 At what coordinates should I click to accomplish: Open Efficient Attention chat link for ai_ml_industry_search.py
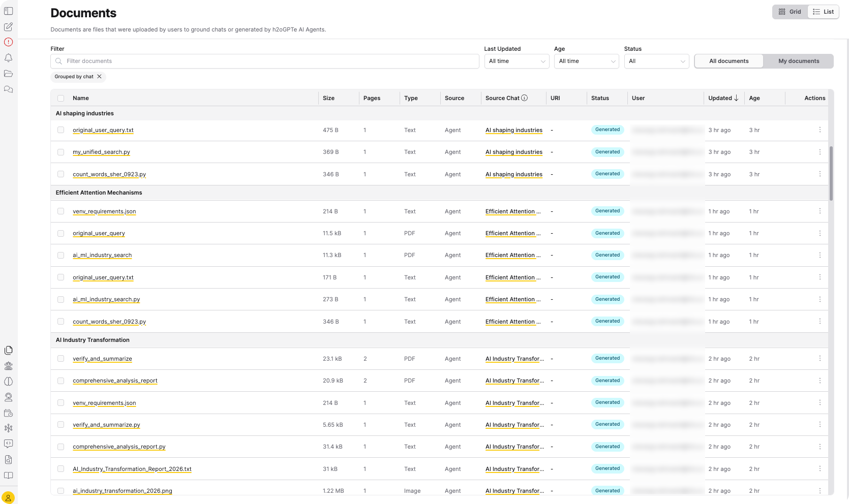coord(513,299)
